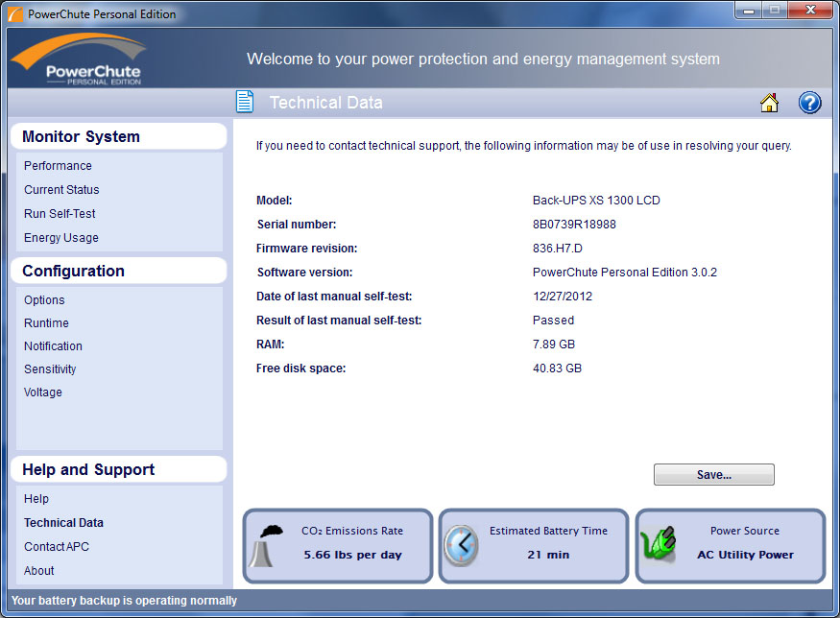The image size is (840, 618).
Task: Click the Passed self-test result
Action: [553, 321]
